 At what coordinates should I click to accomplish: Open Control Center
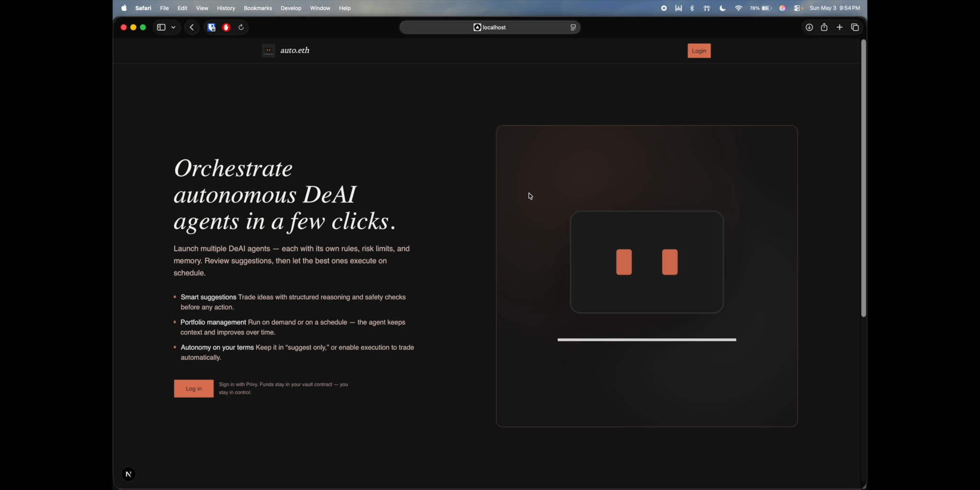coord(797,8)
